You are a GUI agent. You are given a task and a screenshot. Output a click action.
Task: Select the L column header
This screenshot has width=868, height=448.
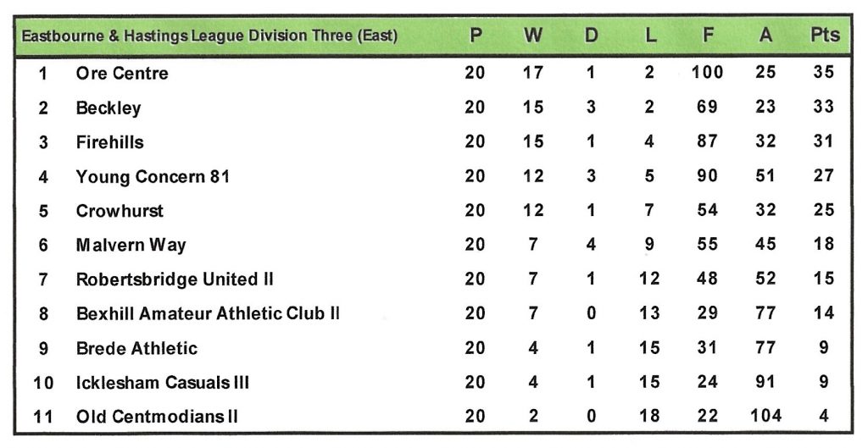tap(649, 36)
